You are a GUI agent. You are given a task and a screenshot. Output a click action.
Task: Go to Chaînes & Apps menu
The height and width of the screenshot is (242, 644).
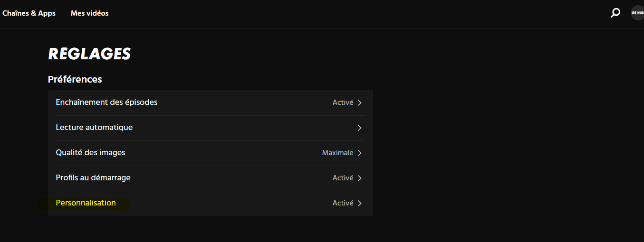coord(29,13)
